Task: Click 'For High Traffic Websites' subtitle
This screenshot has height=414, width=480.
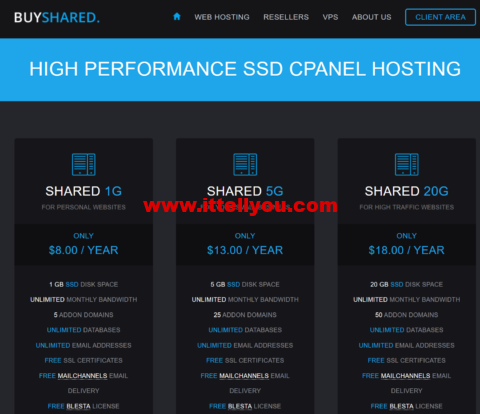Action: coord(407,207)
